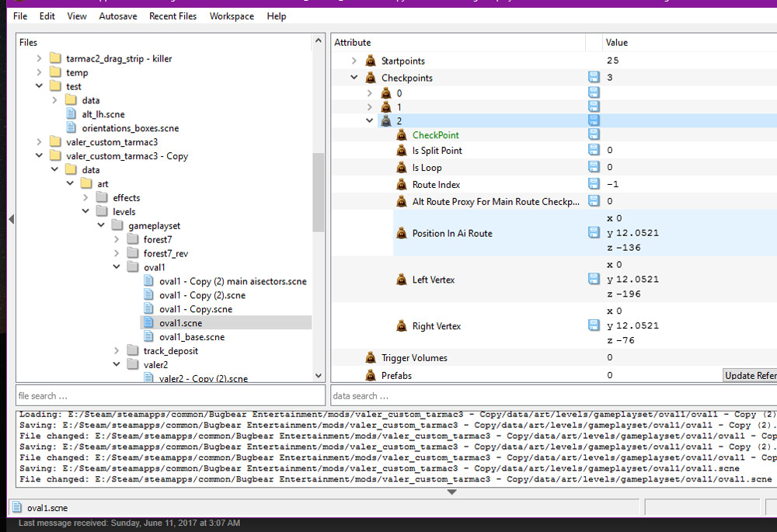Click save icon for checkpoint 1
Image resolution: width=777 pixels, height=532 pixels.
(x=594, y=106)
